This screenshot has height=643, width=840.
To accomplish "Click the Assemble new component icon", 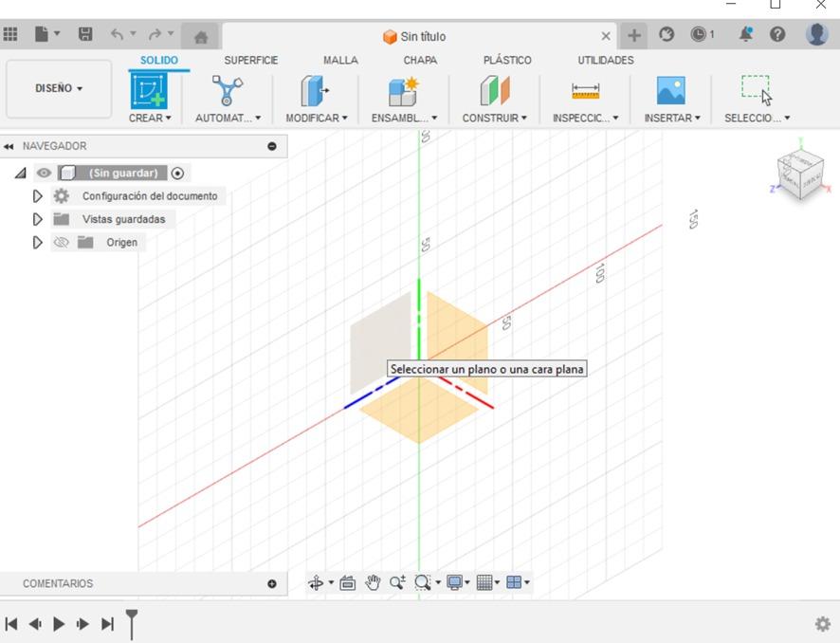I will coord(403,91).
